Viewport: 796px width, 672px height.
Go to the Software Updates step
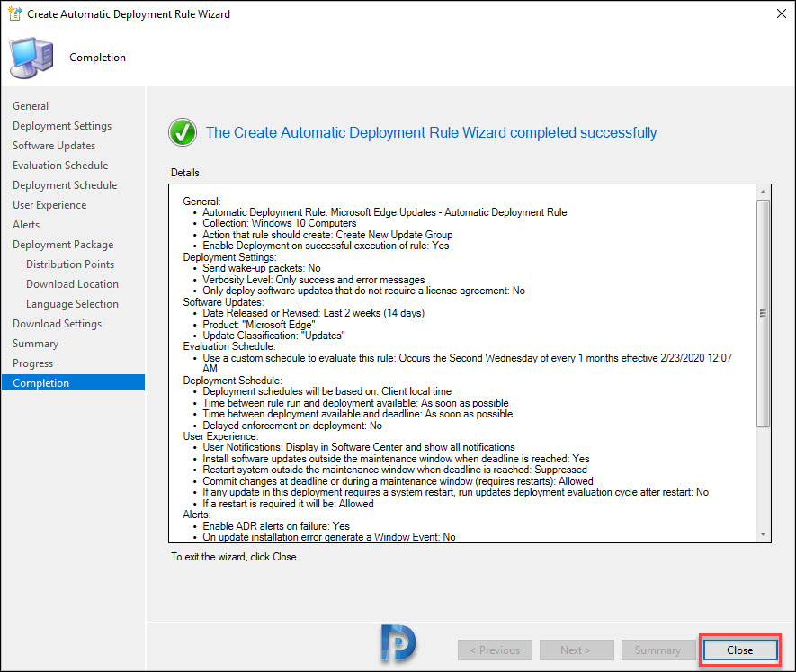(54, 145)
